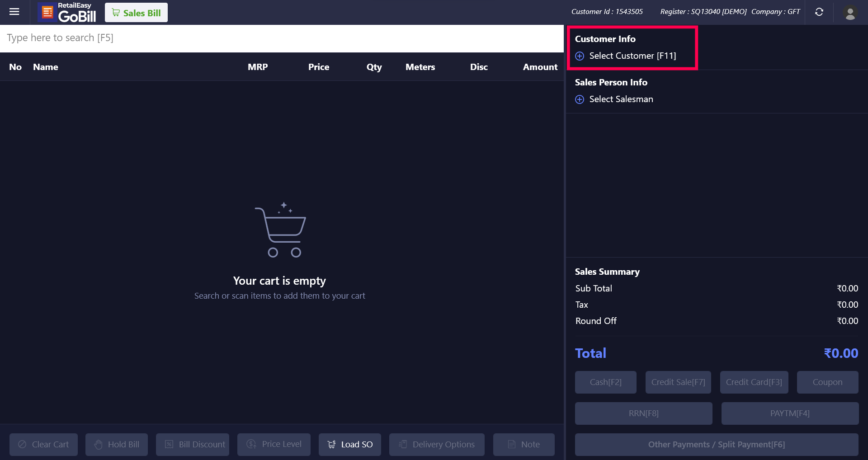This screenshot has width=868, height=460.
Task: Click the Customer Id : 1543505 text
Action: [607, 12]
